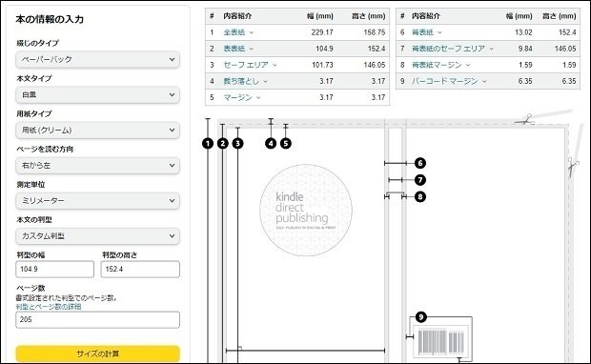Click the number 9 barcode margin marker

click(x=421, y=317)
